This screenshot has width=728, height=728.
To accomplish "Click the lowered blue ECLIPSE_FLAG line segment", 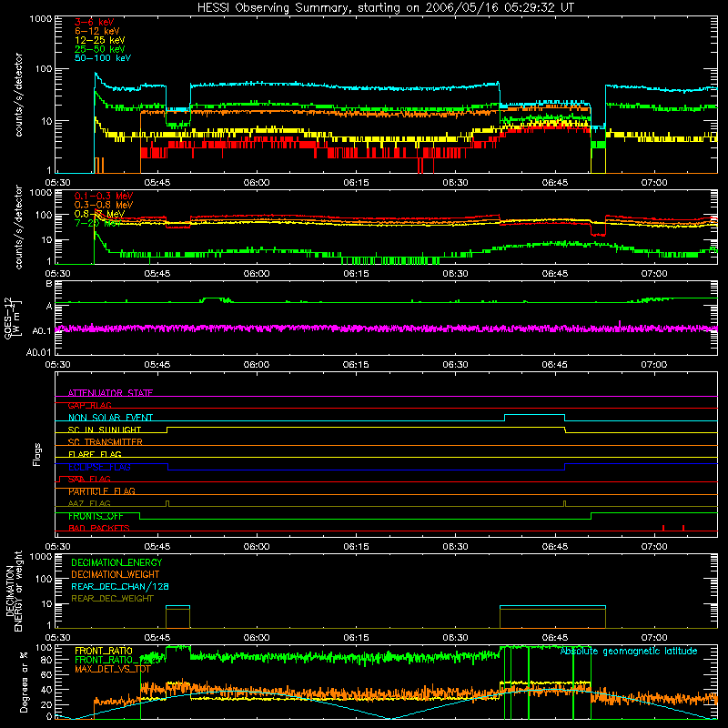I will [x=367, y=470].
